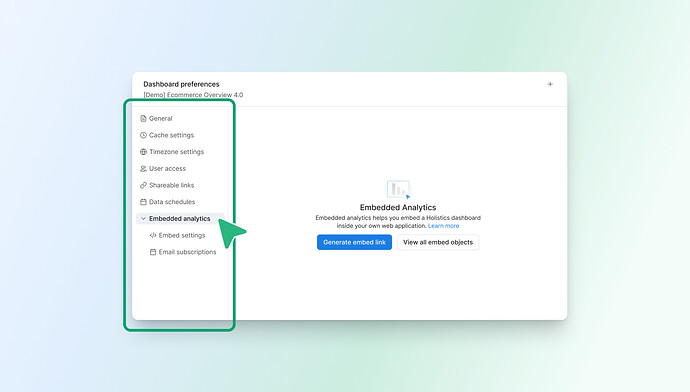690x392 pixels.
Task: Click the Embedded Analytics heading
Action: tap(398, 207)
